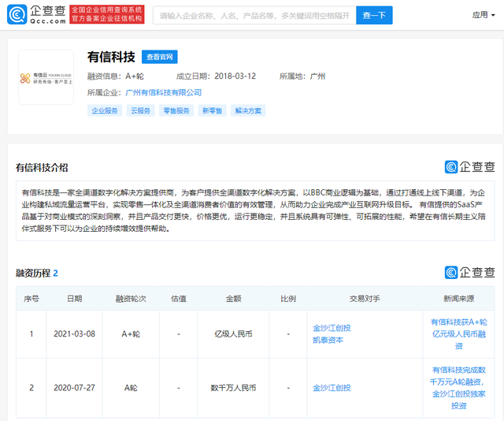The width and height of the screenshot is (504, 421).
Task: Click the 亿级人民币 amount cell
Action: (x=233, y=334)
